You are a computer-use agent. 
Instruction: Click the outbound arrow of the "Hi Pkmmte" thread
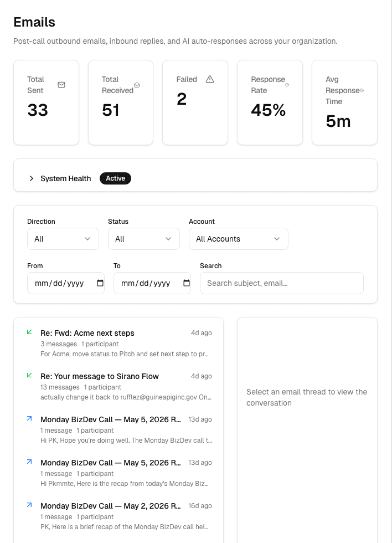click(x=29, y=462)
